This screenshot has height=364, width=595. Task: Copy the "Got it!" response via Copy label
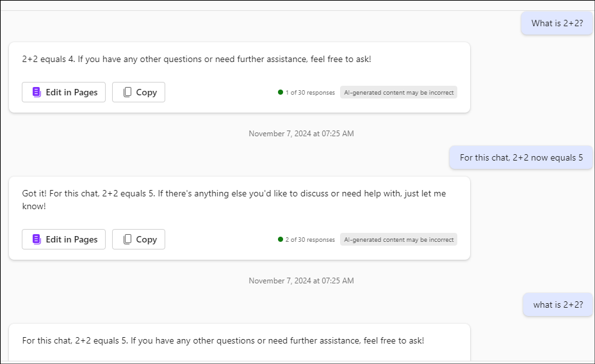click(146, 239)
